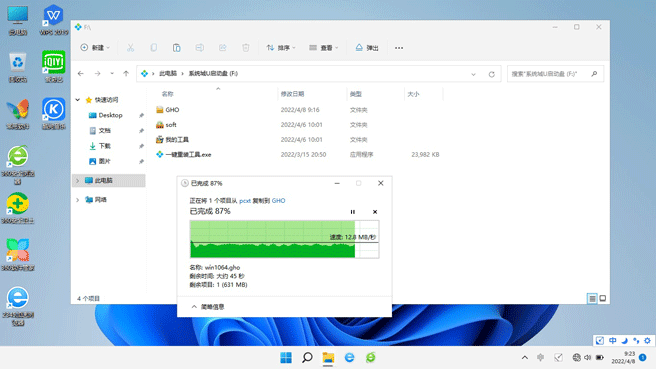
Task: Click the magnifier icon in search box
Action: point(594,74)
